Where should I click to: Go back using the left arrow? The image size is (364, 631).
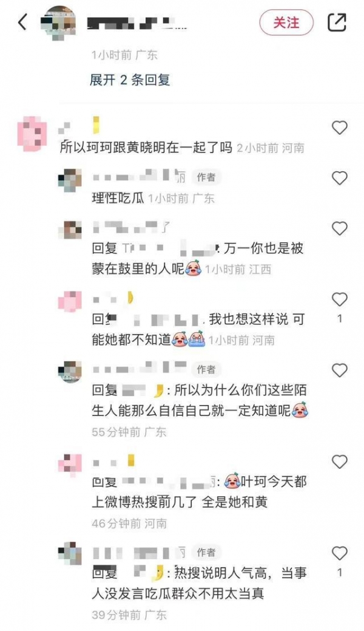(23, 22)
